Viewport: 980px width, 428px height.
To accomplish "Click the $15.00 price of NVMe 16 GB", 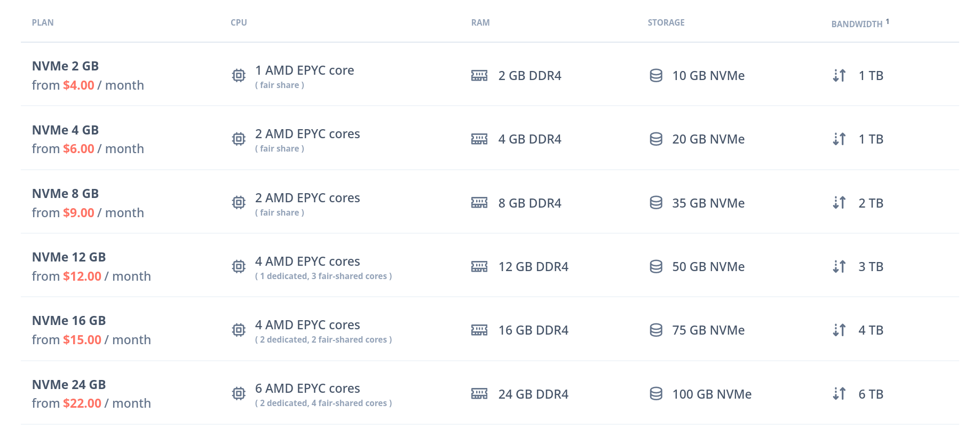I will coord(82,340).
